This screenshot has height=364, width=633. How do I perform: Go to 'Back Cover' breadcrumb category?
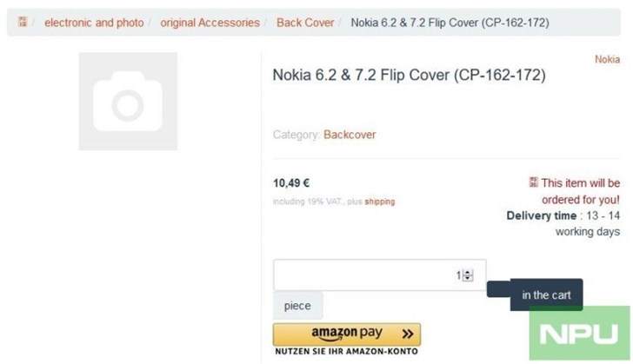click(x=305, y=23)
